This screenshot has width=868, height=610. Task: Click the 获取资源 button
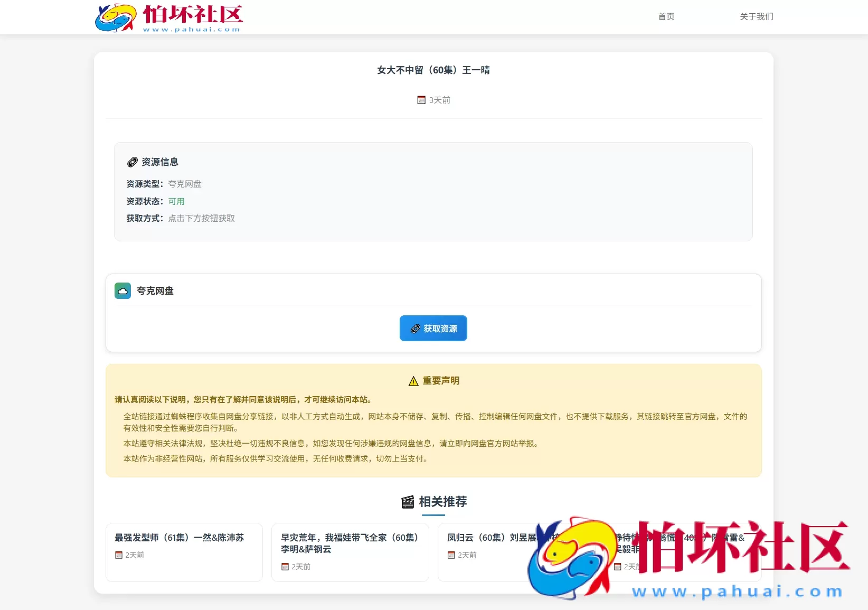click(x=433, y=328)
